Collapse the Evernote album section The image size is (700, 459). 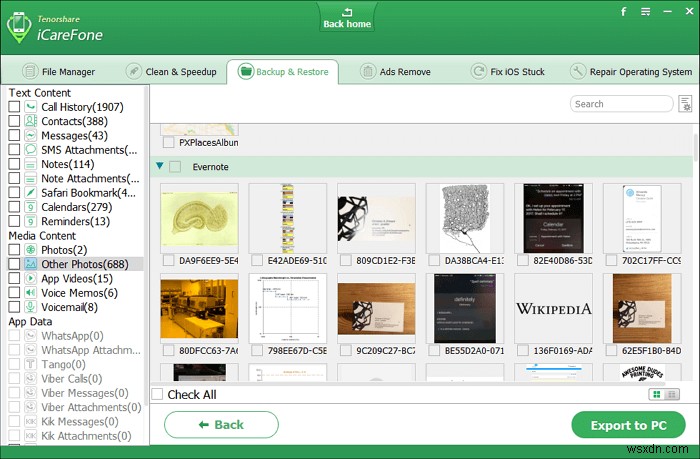[160, 166]
